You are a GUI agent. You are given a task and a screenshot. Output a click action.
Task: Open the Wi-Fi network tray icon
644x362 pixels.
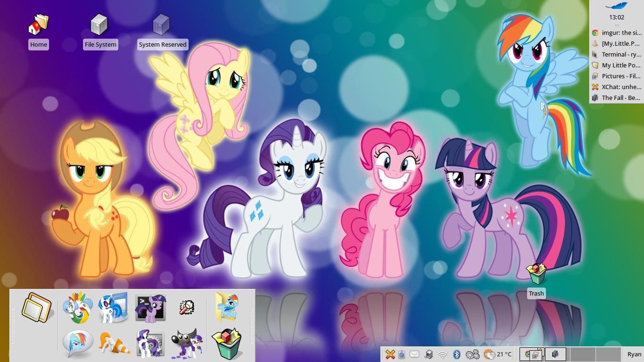tap(442, 354)
